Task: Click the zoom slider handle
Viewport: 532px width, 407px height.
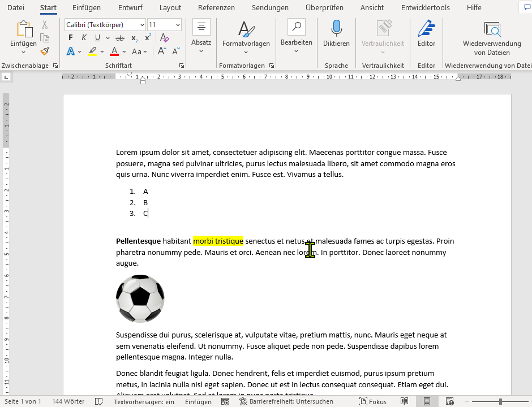Action: point(500,401)
